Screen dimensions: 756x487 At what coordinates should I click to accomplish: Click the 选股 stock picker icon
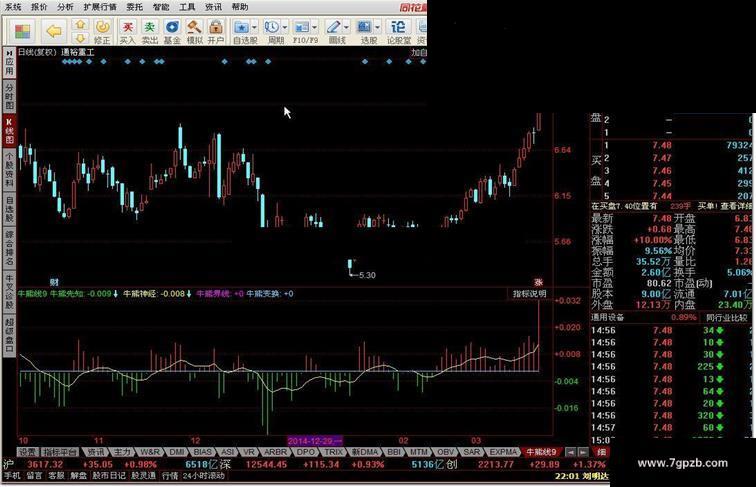[x=364, y=32]
